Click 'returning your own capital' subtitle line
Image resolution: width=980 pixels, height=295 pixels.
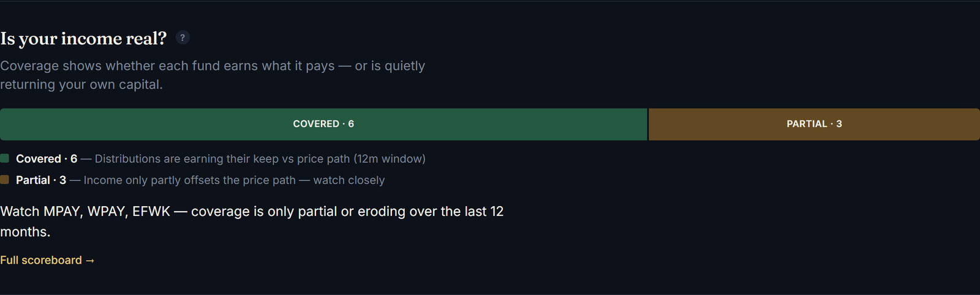click(81, 85)
